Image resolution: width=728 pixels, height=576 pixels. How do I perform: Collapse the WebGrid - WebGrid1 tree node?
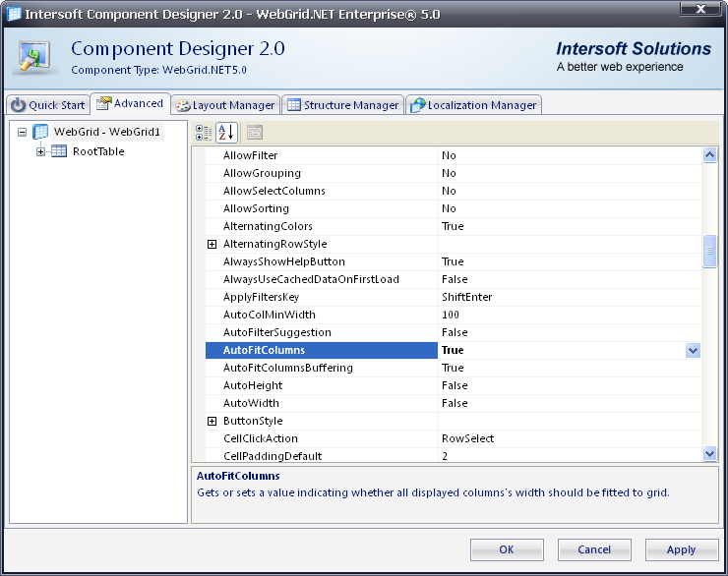(x=22, y=132)
